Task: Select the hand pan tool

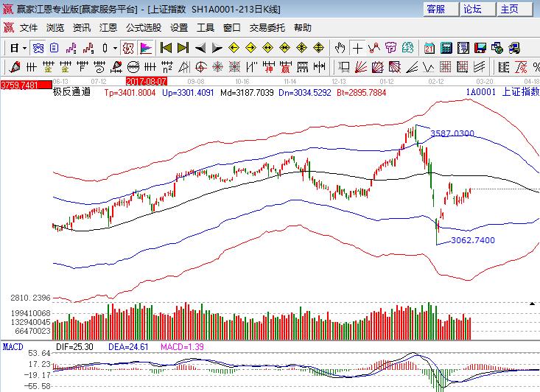Action: coord(340,48)
